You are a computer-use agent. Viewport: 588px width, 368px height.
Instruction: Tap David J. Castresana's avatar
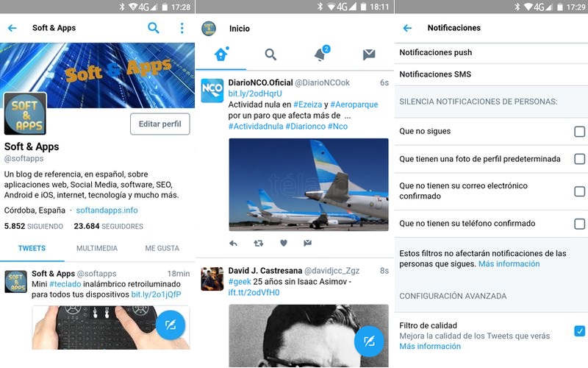click(212, 279)
